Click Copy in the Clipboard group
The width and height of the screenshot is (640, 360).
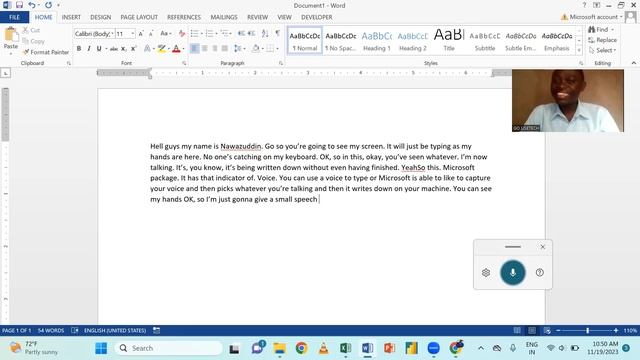pyautogui.click(x=33, y=41)
